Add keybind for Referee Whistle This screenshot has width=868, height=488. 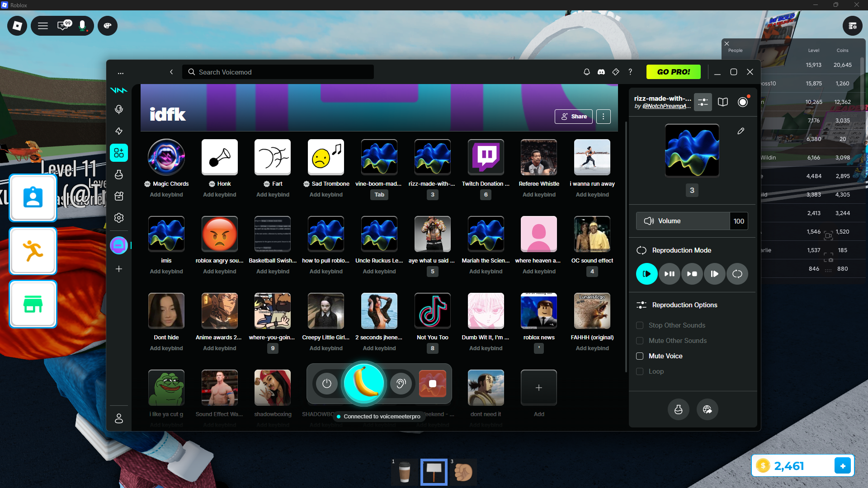[539, 195]
